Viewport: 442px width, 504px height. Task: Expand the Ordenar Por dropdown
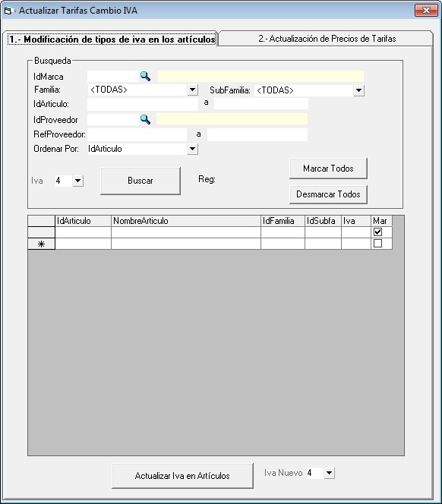pos(192,149)
